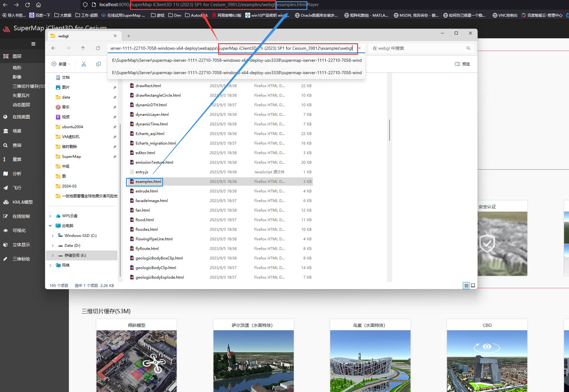This screenshot has height=392, width=569.
Task: Open the data quick access folder
Action: 66,97
